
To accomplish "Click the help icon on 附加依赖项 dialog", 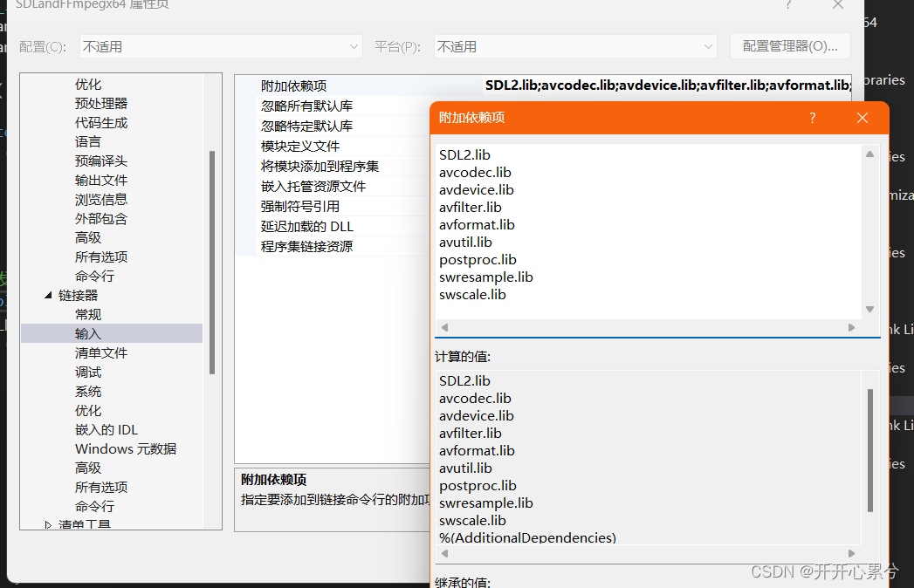I will (812, 117).
